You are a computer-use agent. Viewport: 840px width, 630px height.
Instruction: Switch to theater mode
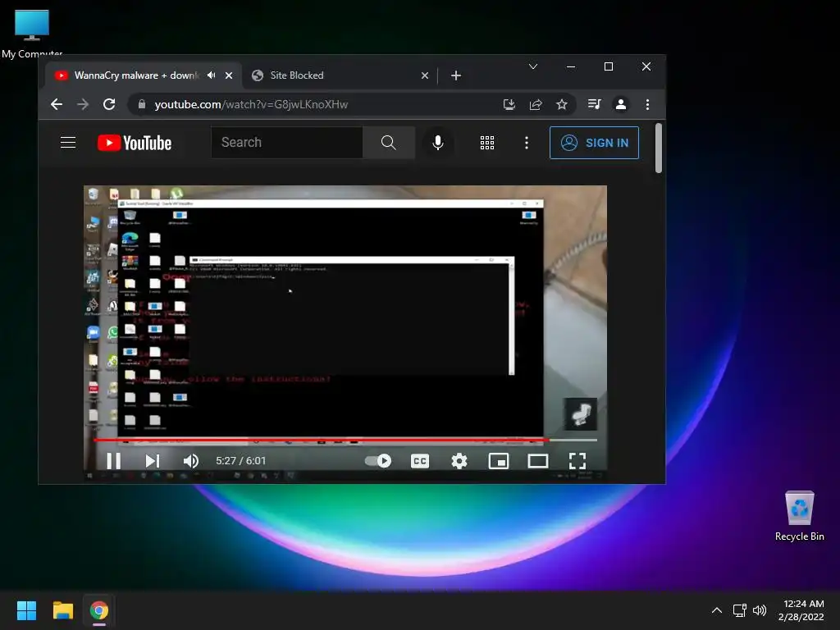(x=538, y=461)
